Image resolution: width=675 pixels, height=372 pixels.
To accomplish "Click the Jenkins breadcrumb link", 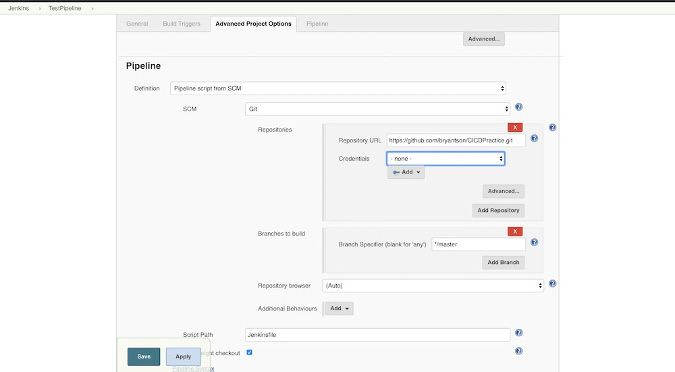I will point(19,8).
